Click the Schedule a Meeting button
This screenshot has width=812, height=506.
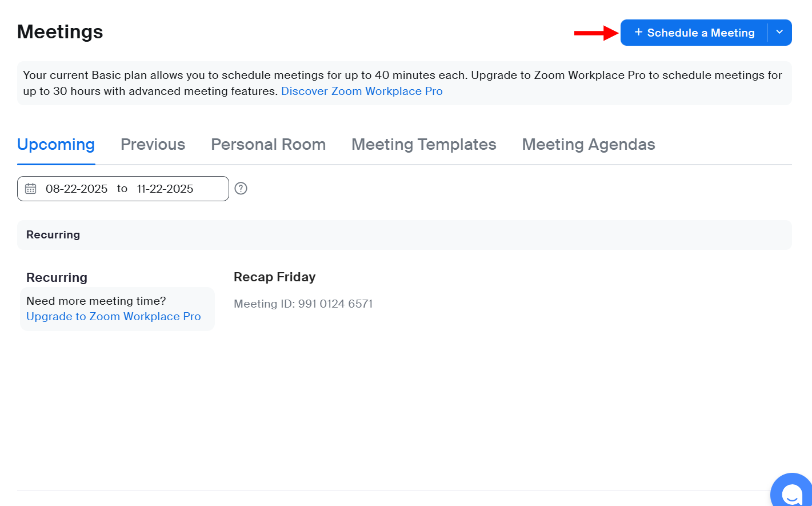point(694,33)
